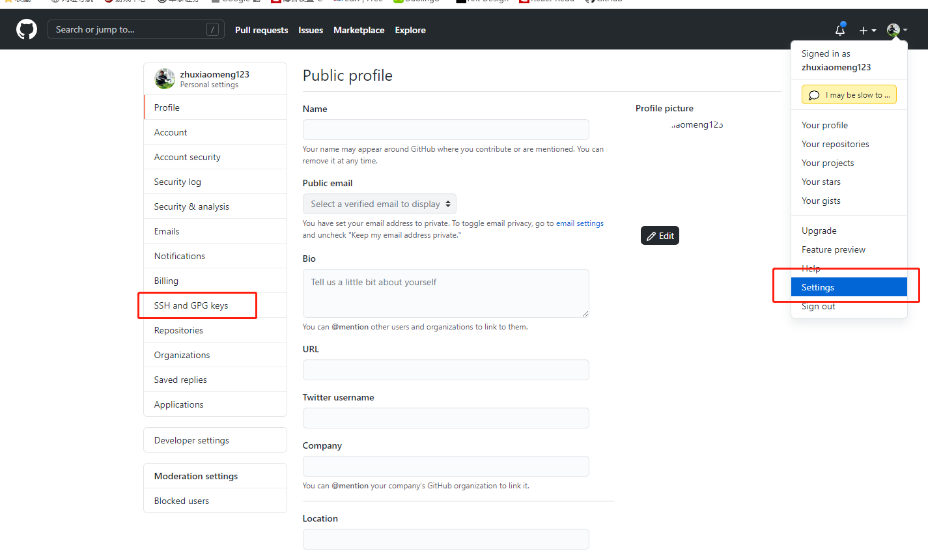Open Marketplace in top navigation

coord(359,30)
